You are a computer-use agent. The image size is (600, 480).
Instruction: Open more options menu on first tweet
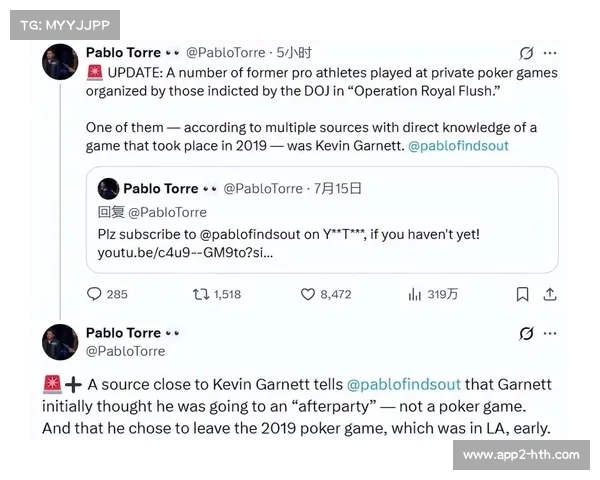[550, 53]
